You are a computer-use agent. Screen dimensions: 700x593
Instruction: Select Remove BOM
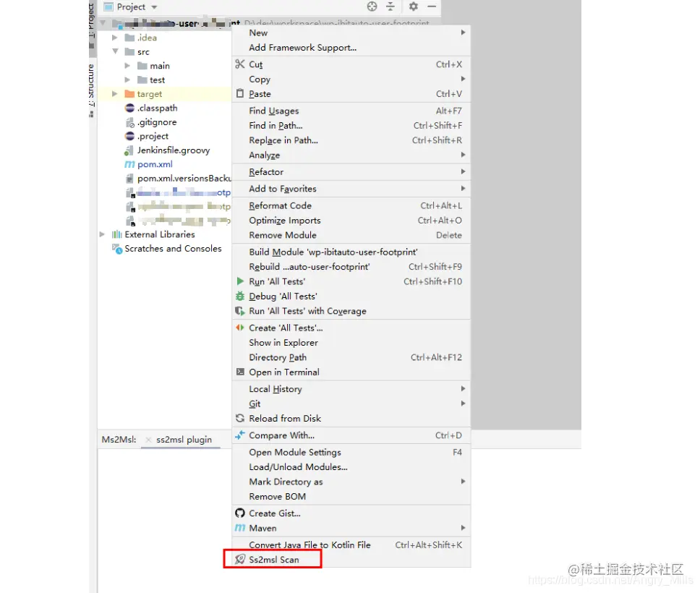351,497
